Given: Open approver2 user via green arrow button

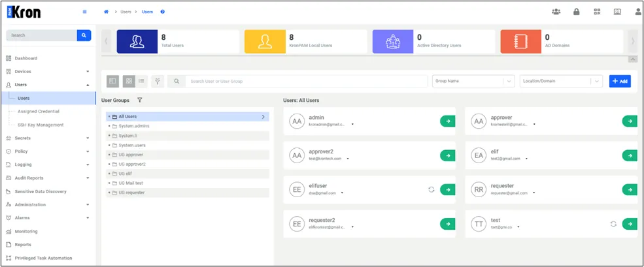Looking at the screenshot, I should (x=448, y=155).
